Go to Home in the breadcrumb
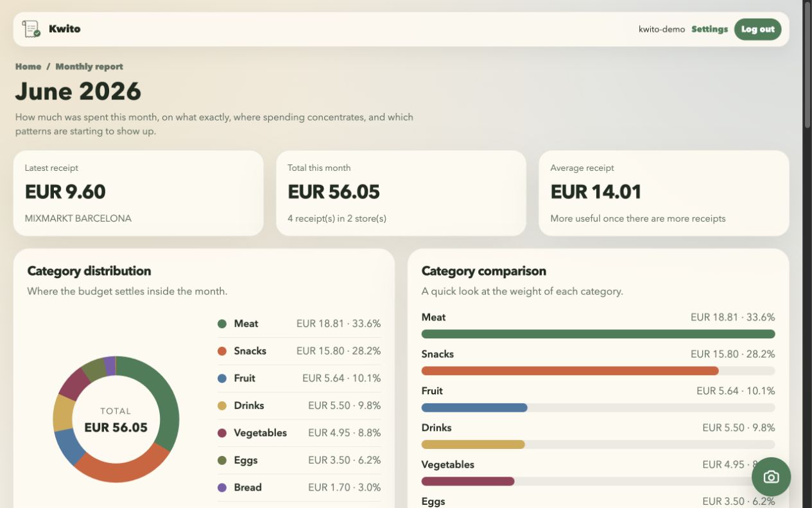This screenshot has width=812, height=508. tap(28, 66)
